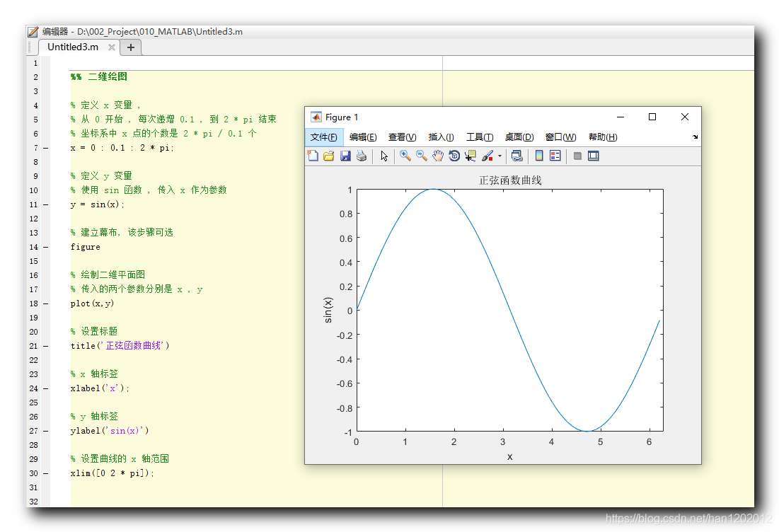The height and width of the screenshot is (532, 779).
Task: Click the New Figure icon in Figure 1 toolbar
Action: pyautogui.click(x=313, y=156)
